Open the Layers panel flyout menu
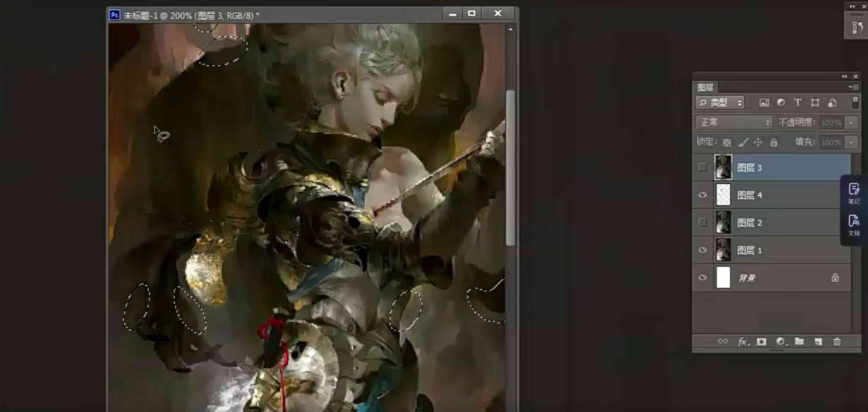This screenshot has width=868, height=412. tap(853, 87)
